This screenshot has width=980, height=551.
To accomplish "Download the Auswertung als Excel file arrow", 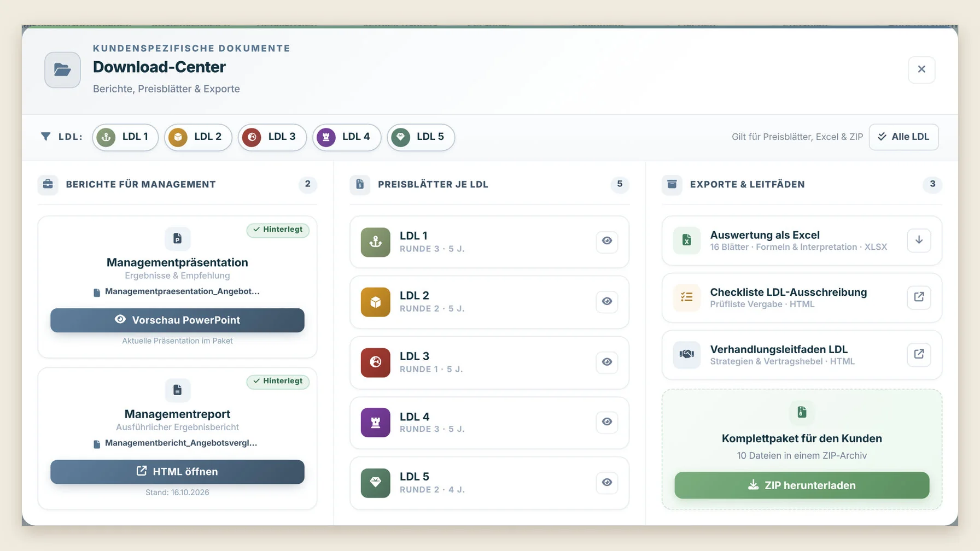I will (919, 240).
